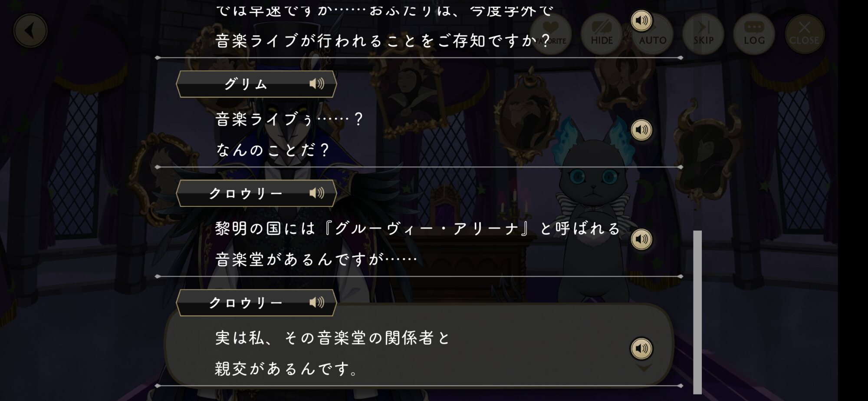Viewport: 868px width, 401px height.
Task: Click SKIP to skip the story
Action: click(703, 34)
